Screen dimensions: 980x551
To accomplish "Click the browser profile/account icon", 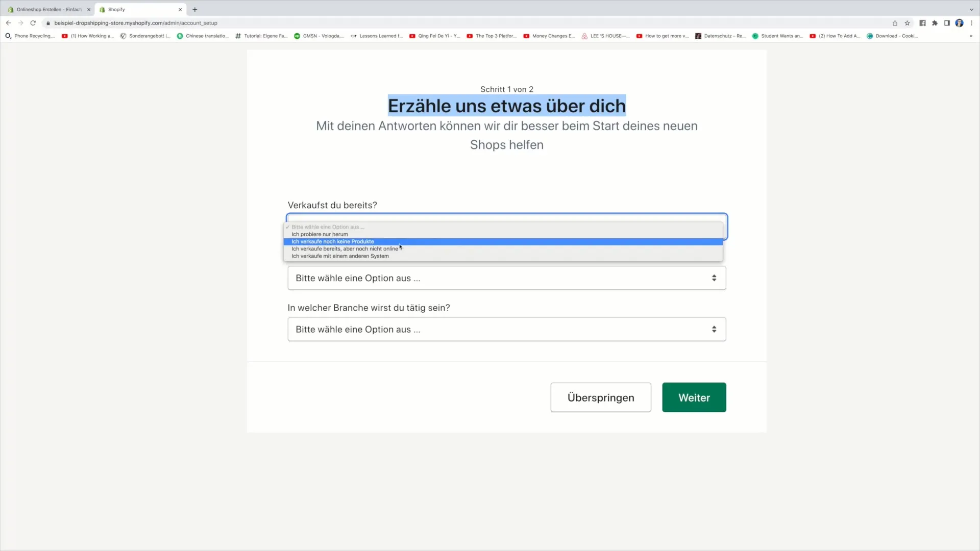I will point(961,23).
